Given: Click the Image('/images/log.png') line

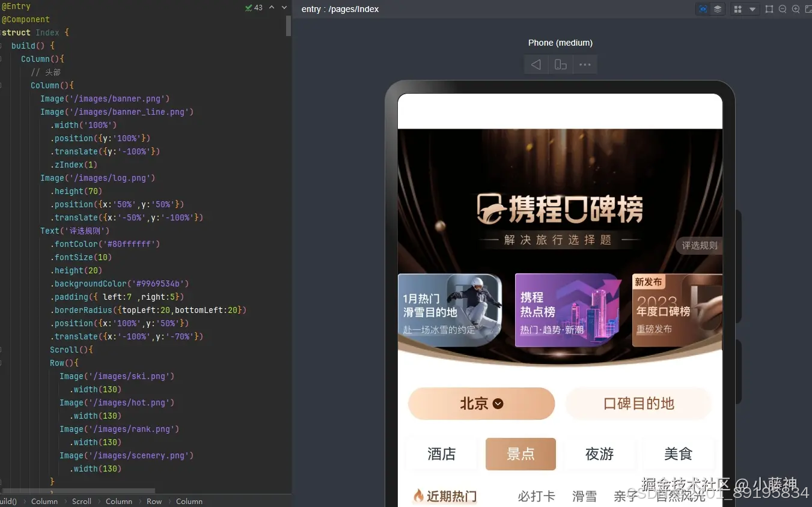Looking at the screenshot, I should pos(97,178).
